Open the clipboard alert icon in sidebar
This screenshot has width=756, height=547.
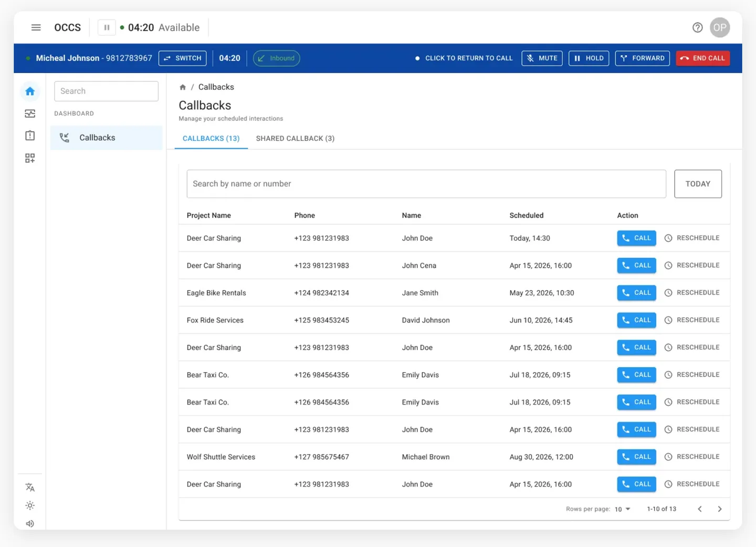(x=30, y=136)
